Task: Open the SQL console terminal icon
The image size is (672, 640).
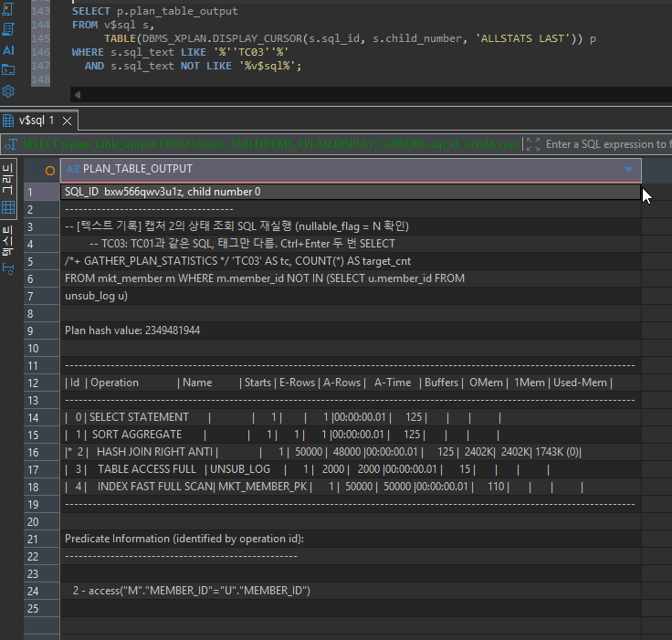Action: pos(8,70)
